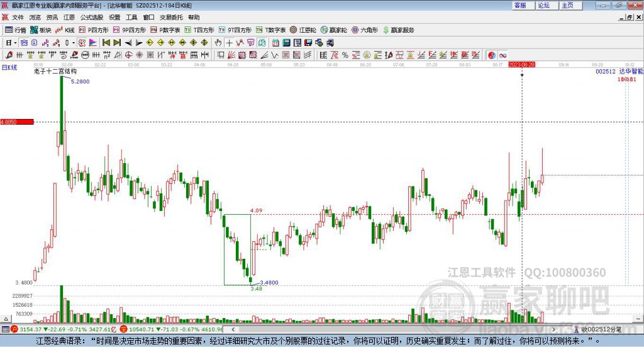The height and width of the screenshot is (347, 644).
Task: Open the 资讯 menu
Action: click(52, 17)
